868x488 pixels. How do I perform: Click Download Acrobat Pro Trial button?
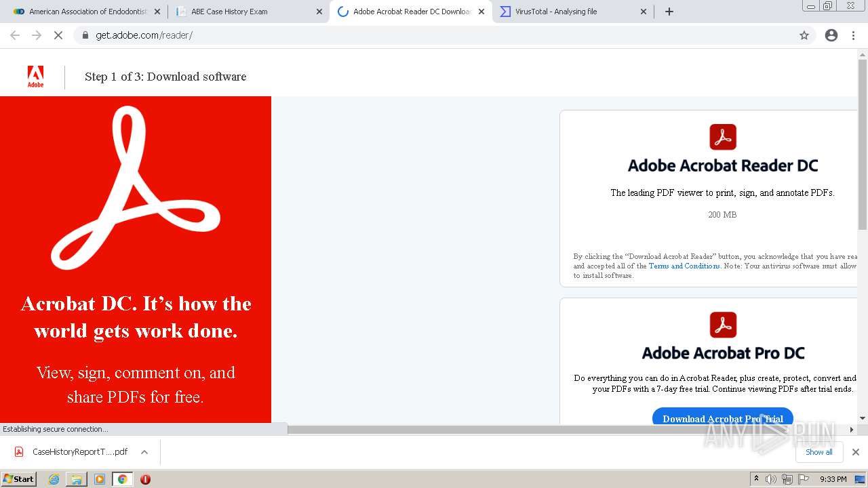coord(723,417)
